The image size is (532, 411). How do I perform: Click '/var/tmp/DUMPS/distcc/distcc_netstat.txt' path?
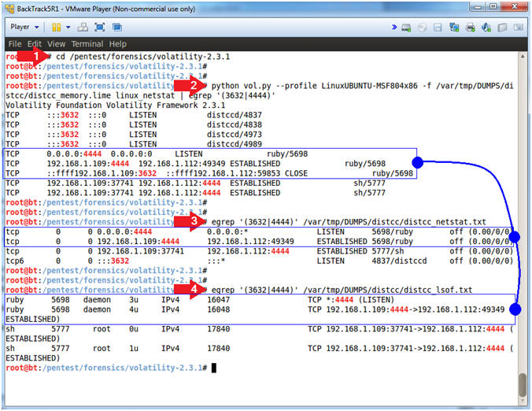(x=394, y=222)
